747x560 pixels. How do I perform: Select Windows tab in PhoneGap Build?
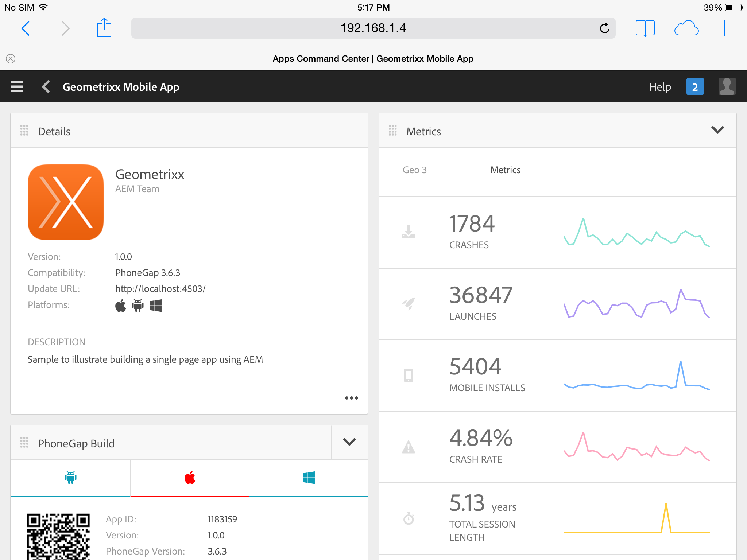[309, 478]
